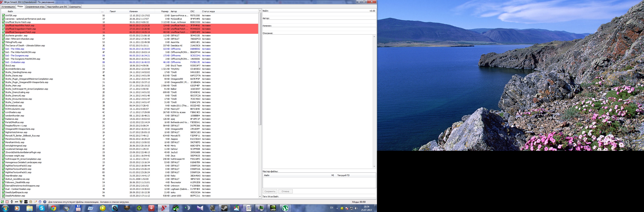This screenshot has width=644, height=212.
Task: Click the computer monitor icon in status bar
Action: (x=21, y=202)
